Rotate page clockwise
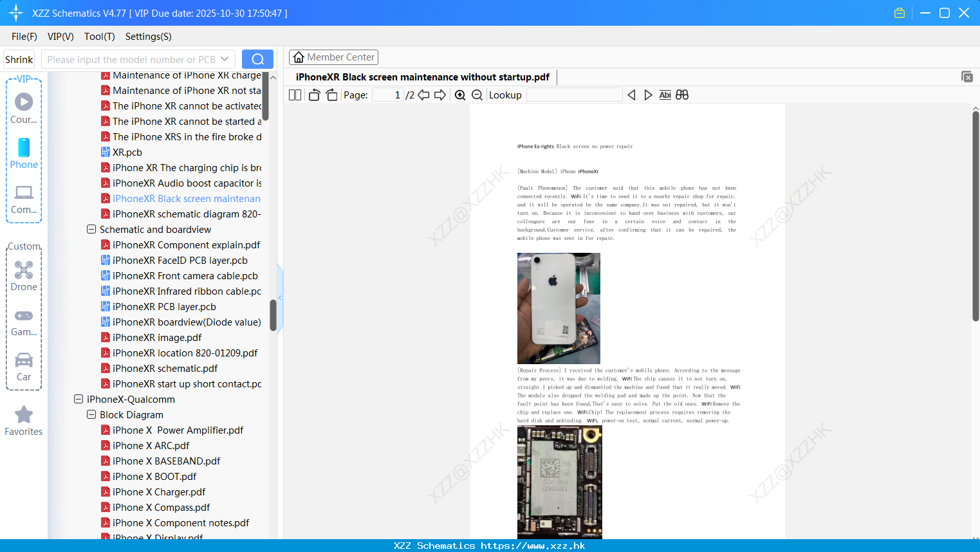This screenshot has height=552, width=980. [x=331, y=95]
